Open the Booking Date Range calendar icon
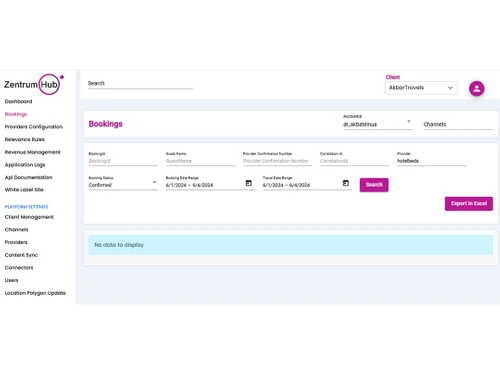 (x=249, y=183)
